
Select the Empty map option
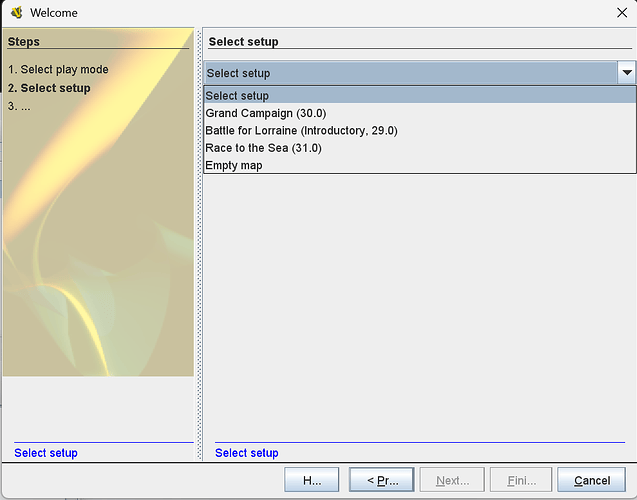420,165
